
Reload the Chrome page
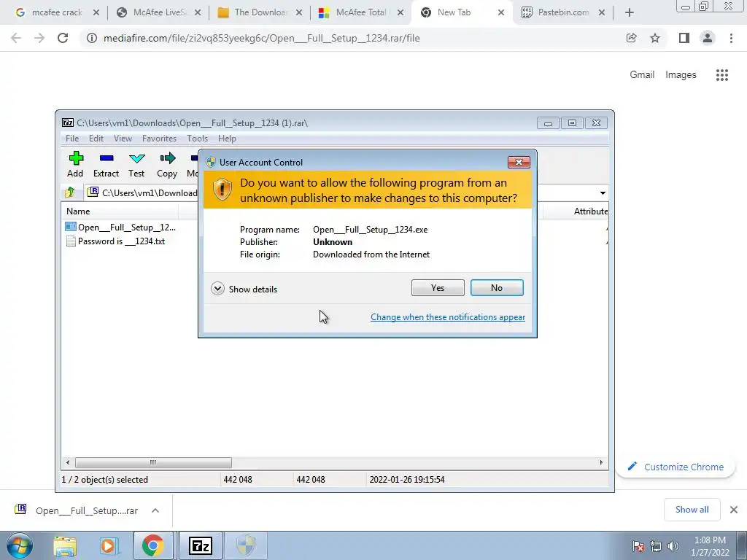click(x=63, y=38)
